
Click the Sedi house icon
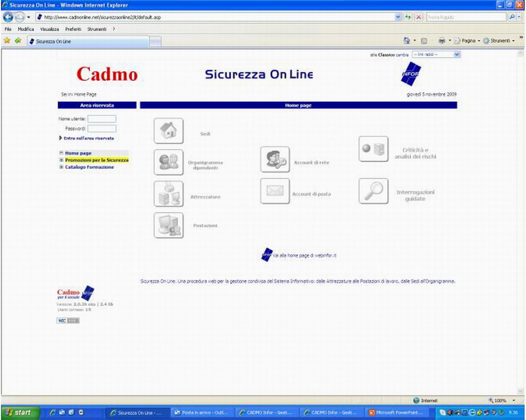[168, 131]
